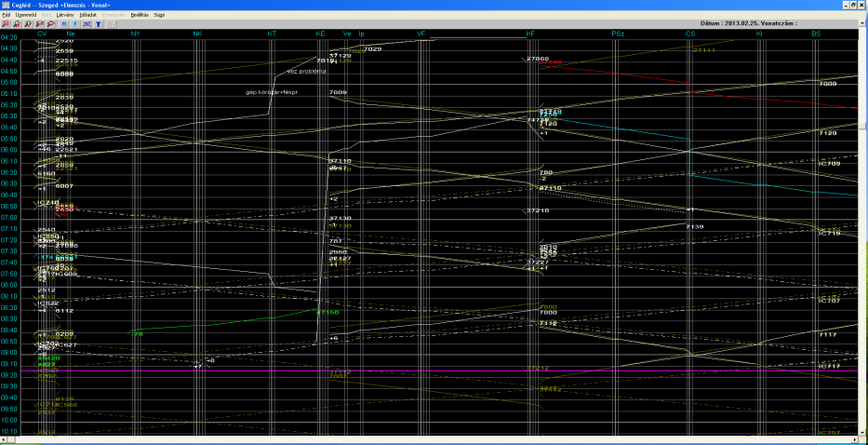
Task: Open the Beállítás menu
Action: pos(140,15)
